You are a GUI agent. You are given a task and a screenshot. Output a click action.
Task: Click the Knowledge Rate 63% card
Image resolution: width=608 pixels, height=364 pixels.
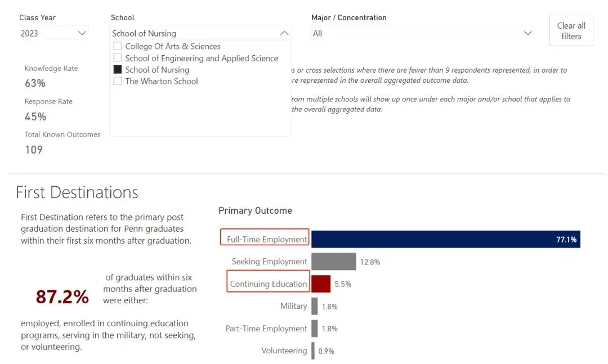tap(35, 83)
